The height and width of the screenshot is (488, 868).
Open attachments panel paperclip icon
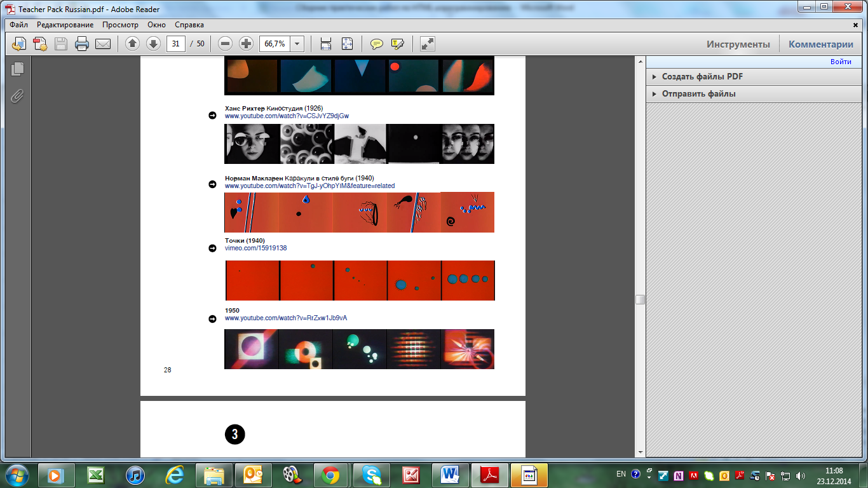[x=17, y=96]
